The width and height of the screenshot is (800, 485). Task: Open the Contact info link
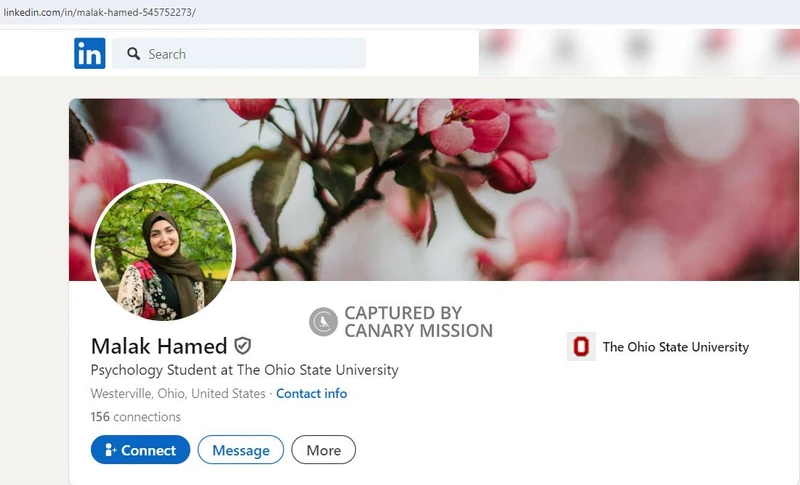[311, 393]
